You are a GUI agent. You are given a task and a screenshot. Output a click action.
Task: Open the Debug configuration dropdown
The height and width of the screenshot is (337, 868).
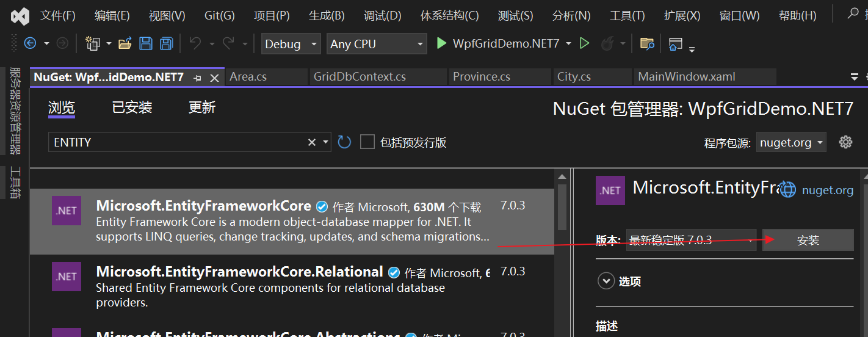291,43
